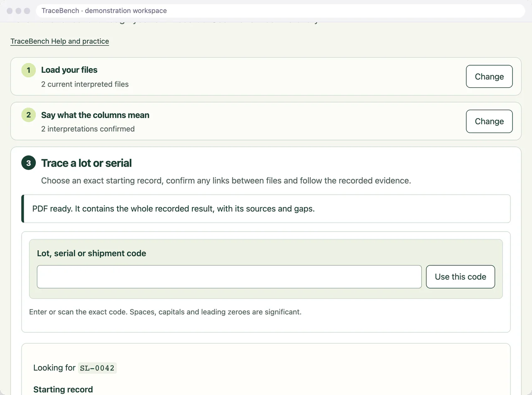This screenshot has height=395, width=532.
Task: Click the middle window control dot
Action: (x=18, y=11)
